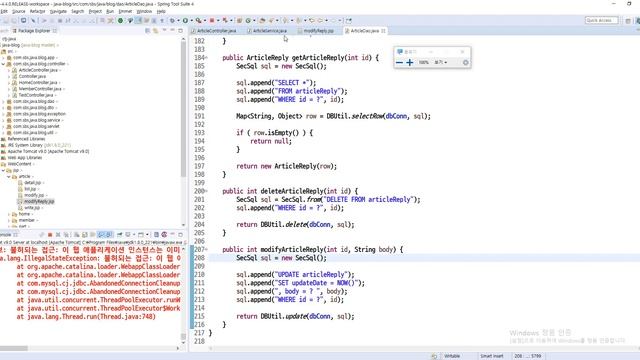Select write.jsp in the article folder
The height and width of the screenshot is (360, 640).
pos(32,208)
